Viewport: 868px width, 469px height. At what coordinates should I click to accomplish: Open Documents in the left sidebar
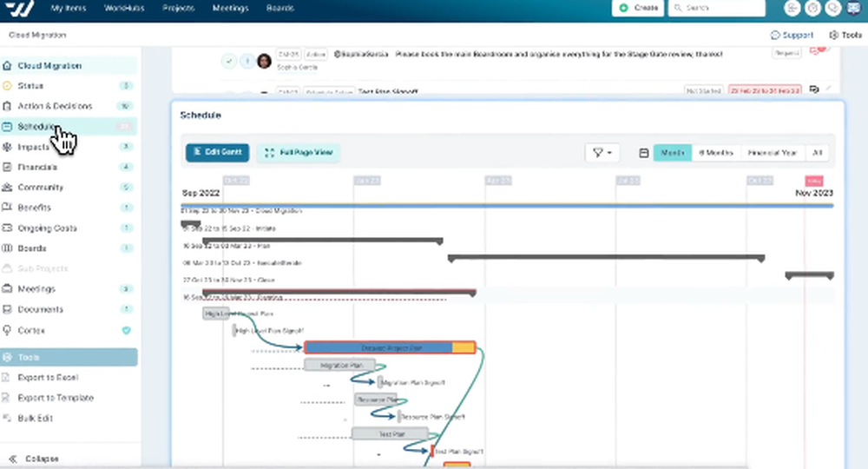pyautogui.click(x=69, y=309)
